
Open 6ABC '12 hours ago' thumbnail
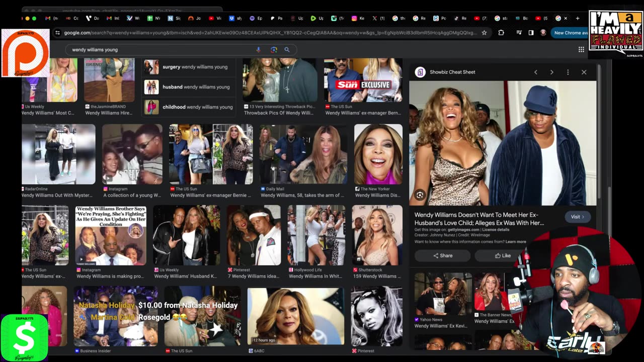[296, 316]
